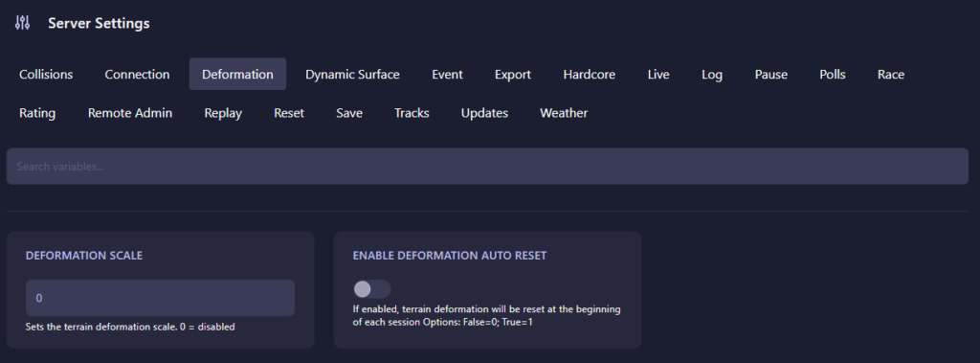980x363 pixels.
Task: Switch to the Save tab
Action: pos(349,113)
